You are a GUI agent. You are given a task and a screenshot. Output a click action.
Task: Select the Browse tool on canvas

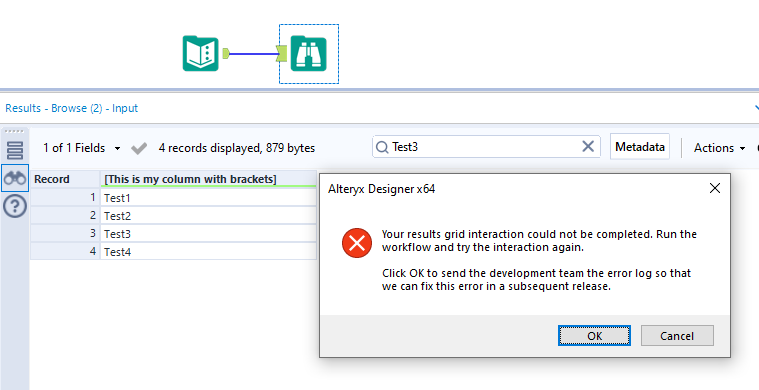308,54
